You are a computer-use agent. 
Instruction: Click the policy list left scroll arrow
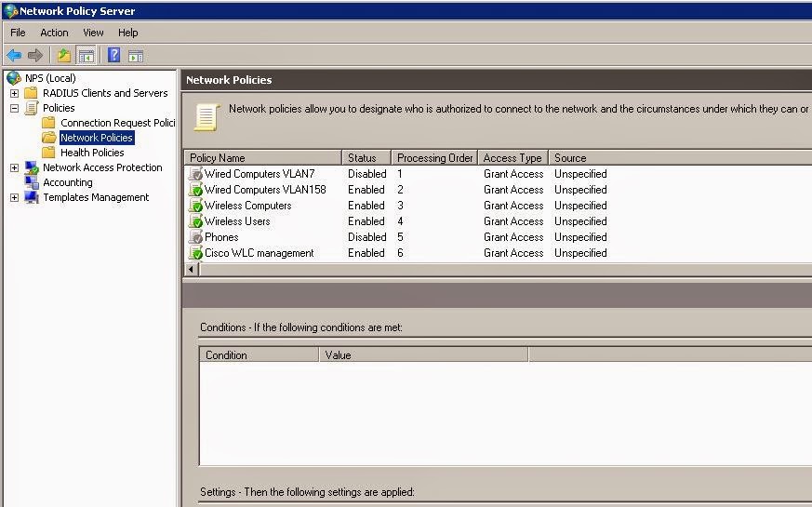click(x=192, y=269)
